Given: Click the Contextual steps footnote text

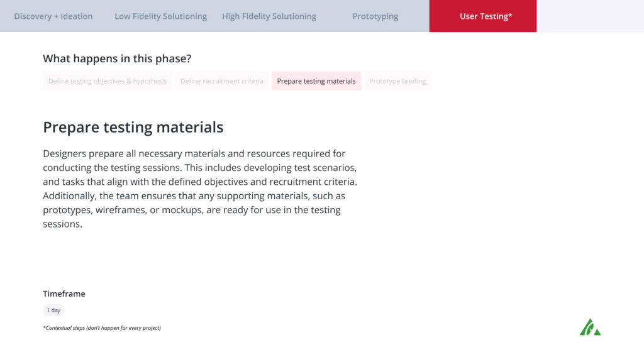Looking at the screenshot, I should click(102, 328).
